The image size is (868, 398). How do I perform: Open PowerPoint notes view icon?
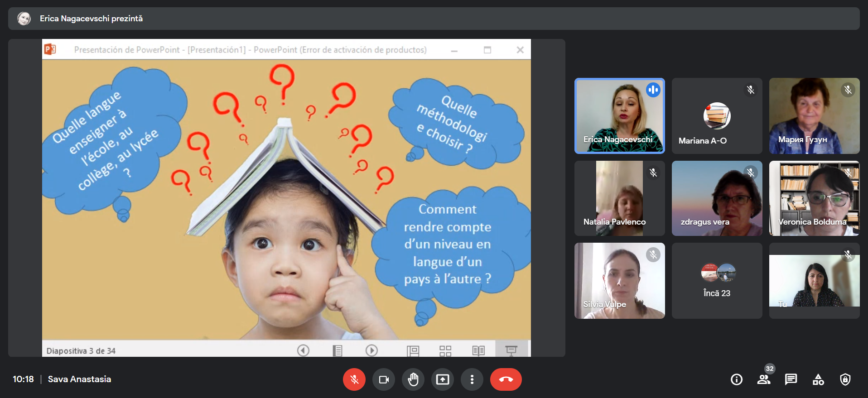(x=338, y=350)
